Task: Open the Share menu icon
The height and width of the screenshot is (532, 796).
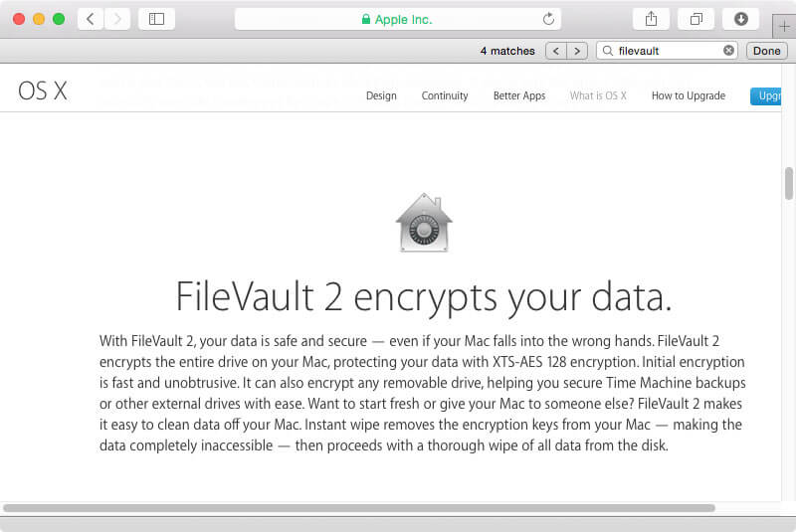Action: [x=652, y=19]
